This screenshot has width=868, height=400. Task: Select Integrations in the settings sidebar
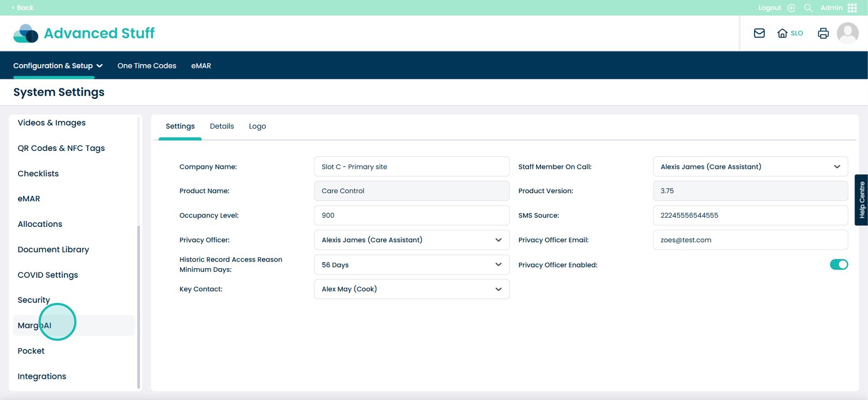coord(42,377)
